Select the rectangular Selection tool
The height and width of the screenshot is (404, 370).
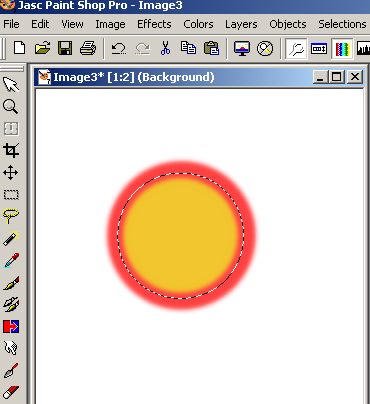tap(11, 195)
